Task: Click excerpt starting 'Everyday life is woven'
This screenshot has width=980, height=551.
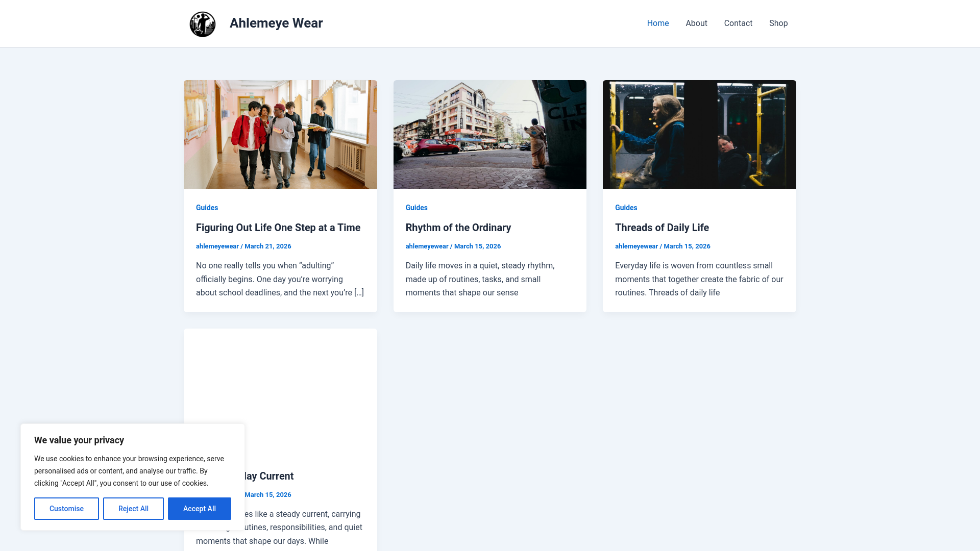Action: pyautogui.click(x=699, y=279)
